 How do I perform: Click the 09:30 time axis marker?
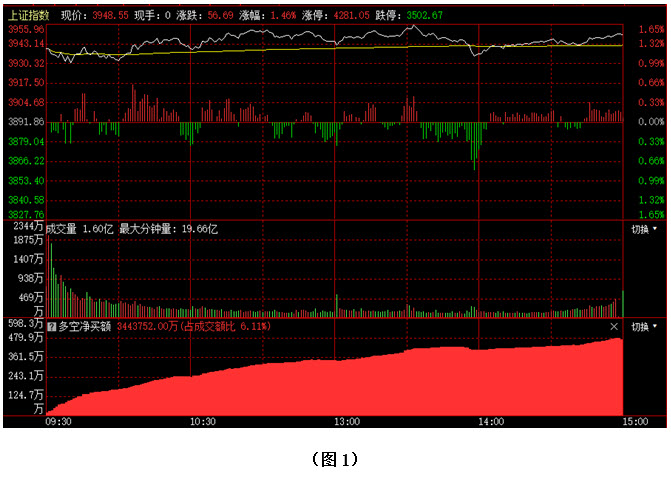[59, 422]
